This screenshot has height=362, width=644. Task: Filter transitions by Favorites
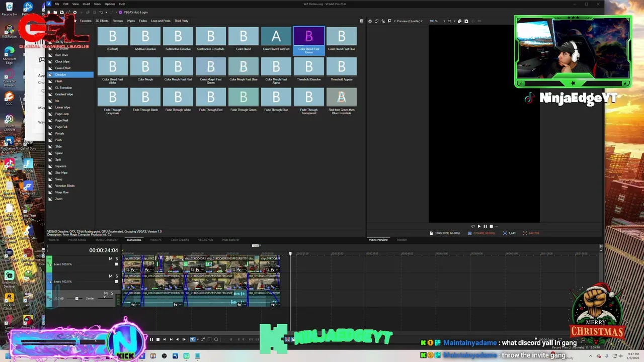coord(86,21)
